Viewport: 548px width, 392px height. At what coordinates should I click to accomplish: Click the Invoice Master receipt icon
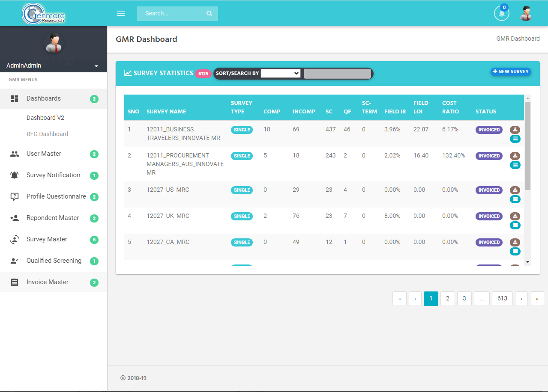15,282
